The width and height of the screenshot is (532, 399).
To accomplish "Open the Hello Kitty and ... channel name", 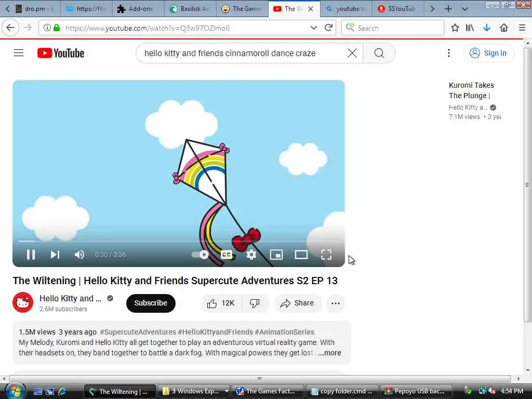I will (x=70, y=298).
